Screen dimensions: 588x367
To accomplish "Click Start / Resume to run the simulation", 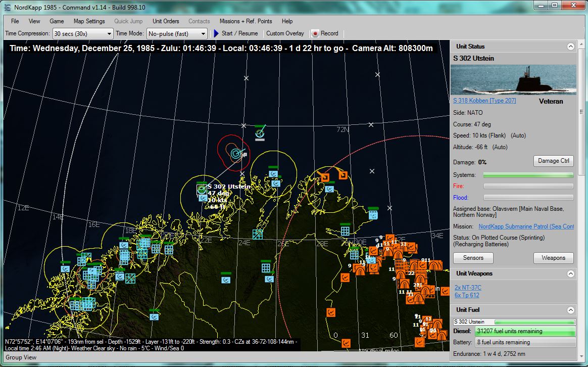I will click(x=236, y=33).
